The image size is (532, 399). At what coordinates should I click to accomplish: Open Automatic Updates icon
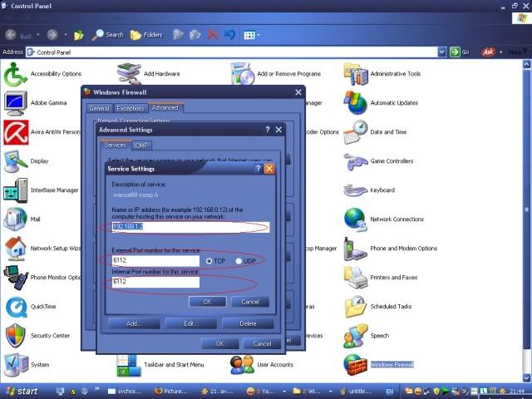[356, 103]
